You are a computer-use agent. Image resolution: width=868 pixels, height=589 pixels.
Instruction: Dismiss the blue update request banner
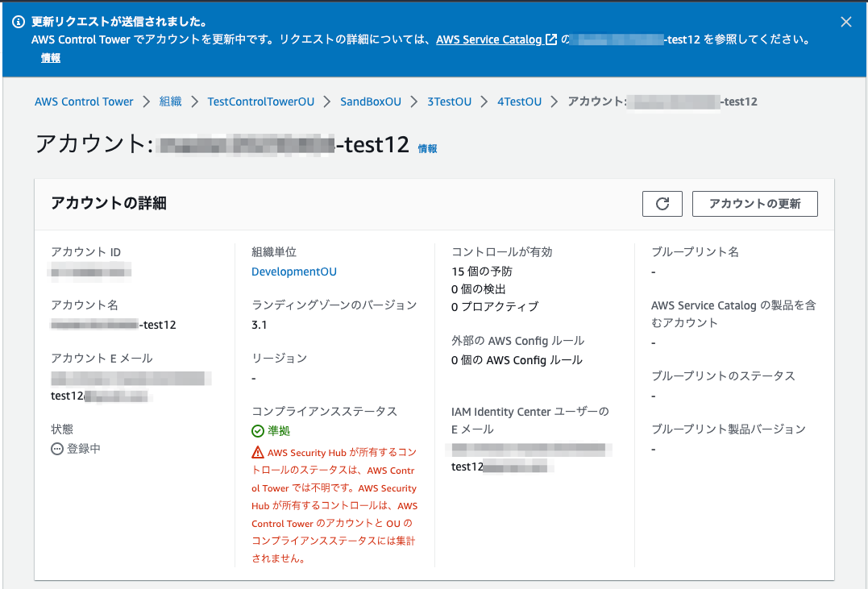tap(846, 22)
